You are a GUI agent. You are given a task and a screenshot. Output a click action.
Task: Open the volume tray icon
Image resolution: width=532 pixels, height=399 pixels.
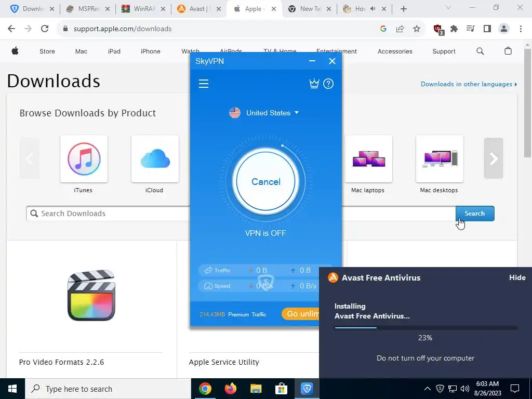tap(465, 389)
